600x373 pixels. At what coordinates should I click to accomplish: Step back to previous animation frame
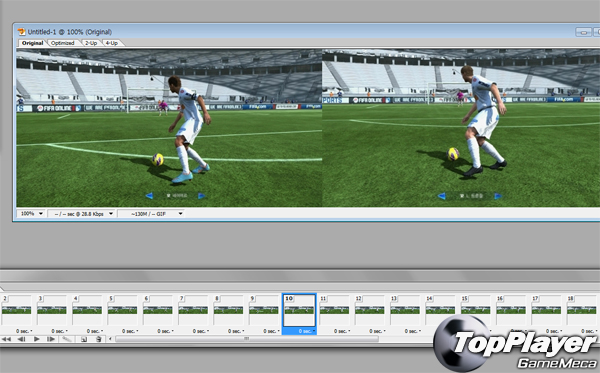[21, 339]
